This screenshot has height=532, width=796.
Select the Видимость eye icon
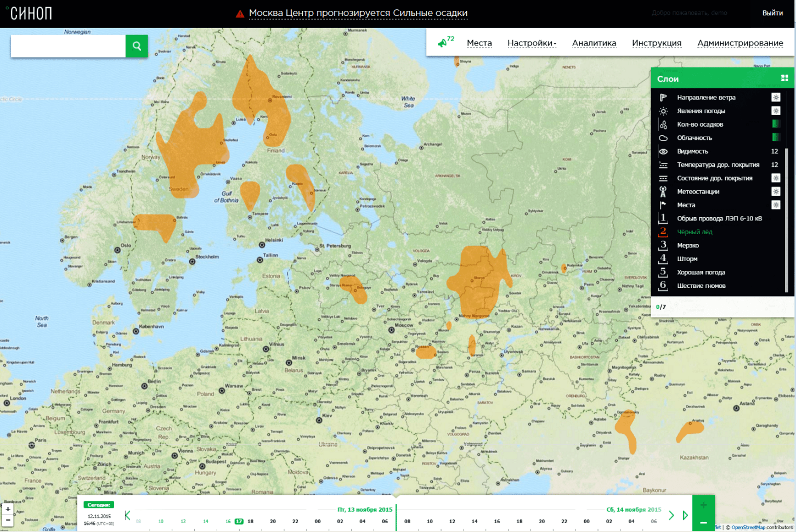(x=663, y=151)
